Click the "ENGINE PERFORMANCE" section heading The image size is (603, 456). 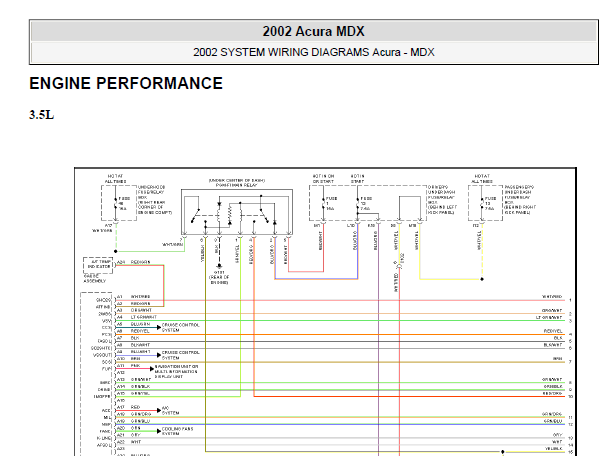click(126, 83)
